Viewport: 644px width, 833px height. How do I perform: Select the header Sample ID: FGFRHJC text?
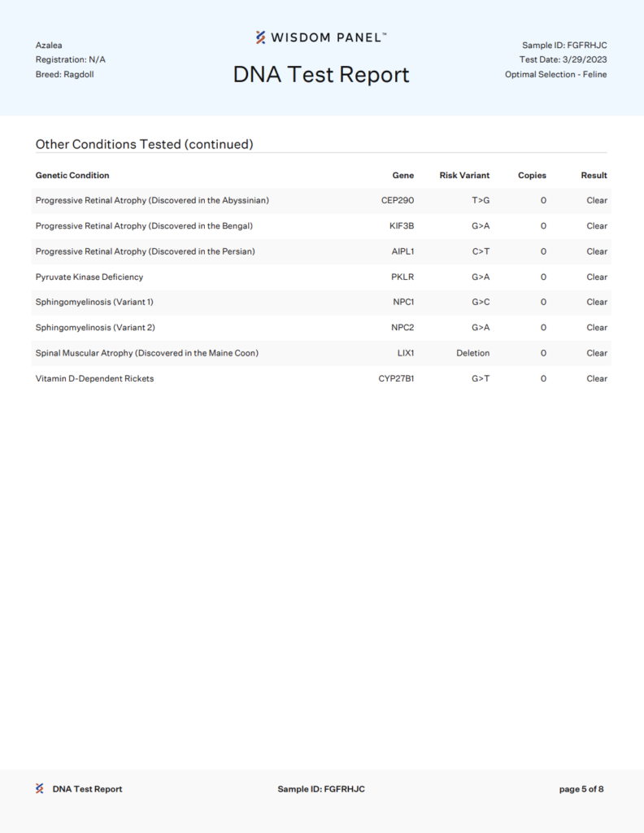tap(564, 46)
